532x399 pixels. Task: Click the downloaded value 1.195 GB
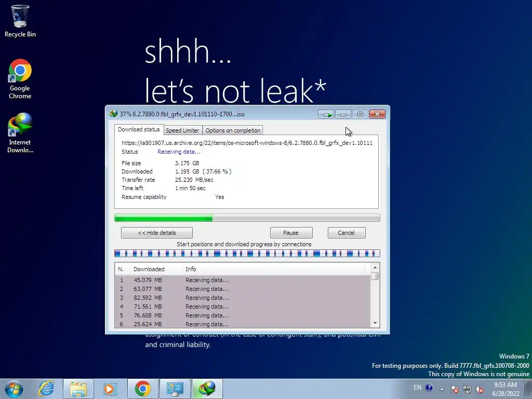coord(203,171)
